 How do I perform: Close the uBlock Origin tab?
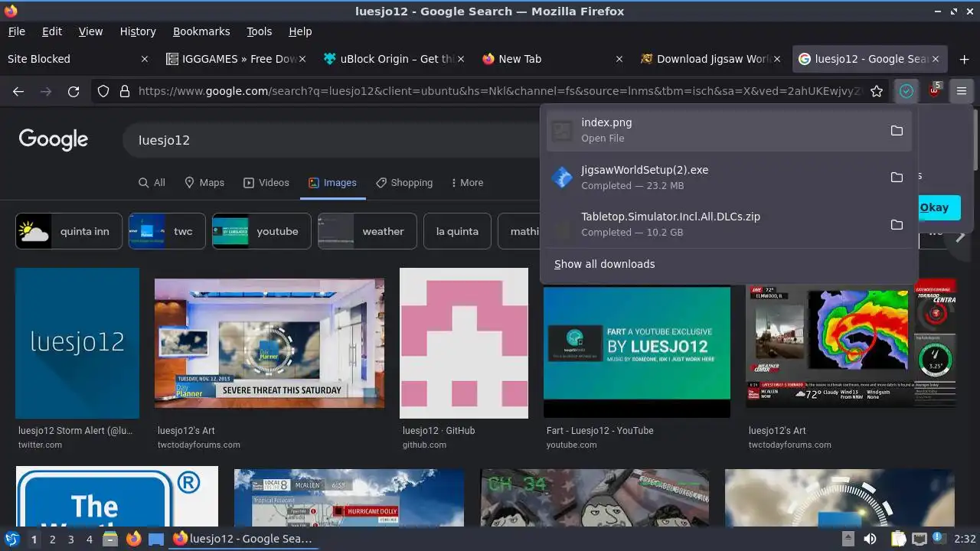(461, 59)
